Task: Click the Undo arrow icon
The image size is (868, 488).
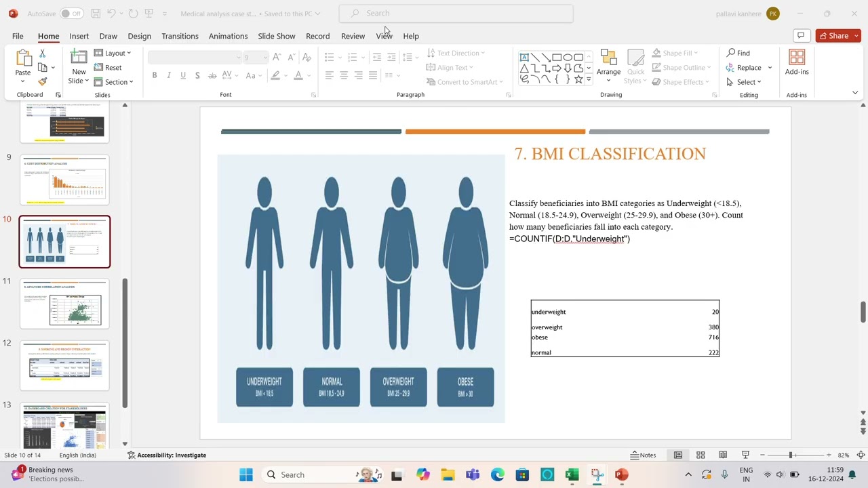Action: tap(112, 14)
